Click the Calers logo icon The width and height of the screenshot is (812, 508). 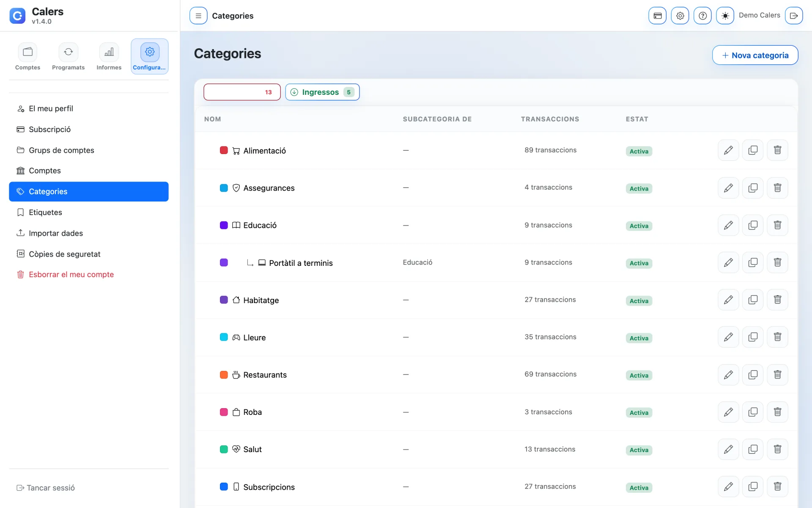click(17, 16)
